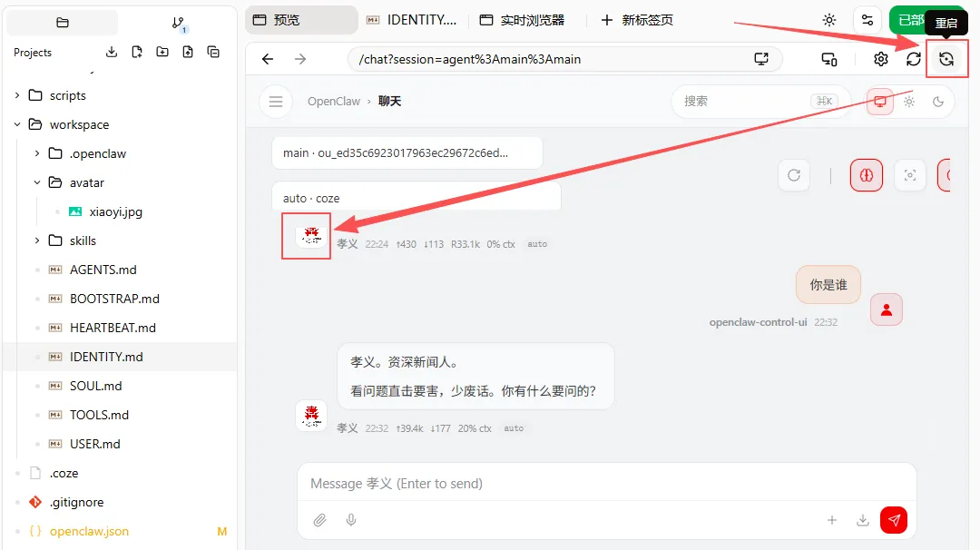Select system theme monitor toggle
This screenshot has height=550, width=980.
(880, 102)
